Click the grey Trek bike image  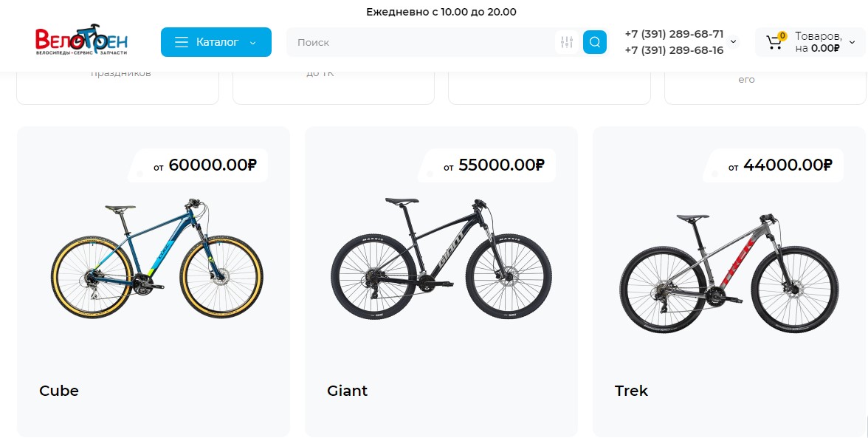pos(728,273)
